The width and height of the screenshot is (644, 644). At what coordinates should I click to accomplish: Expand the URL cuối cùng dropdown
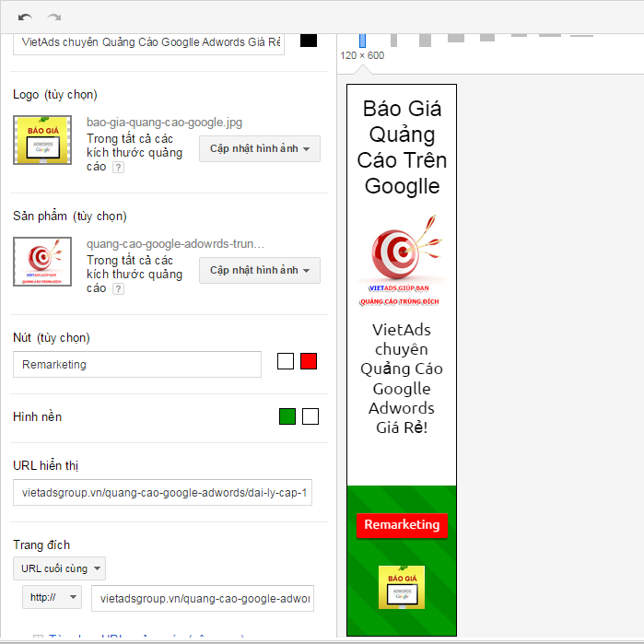59,568
